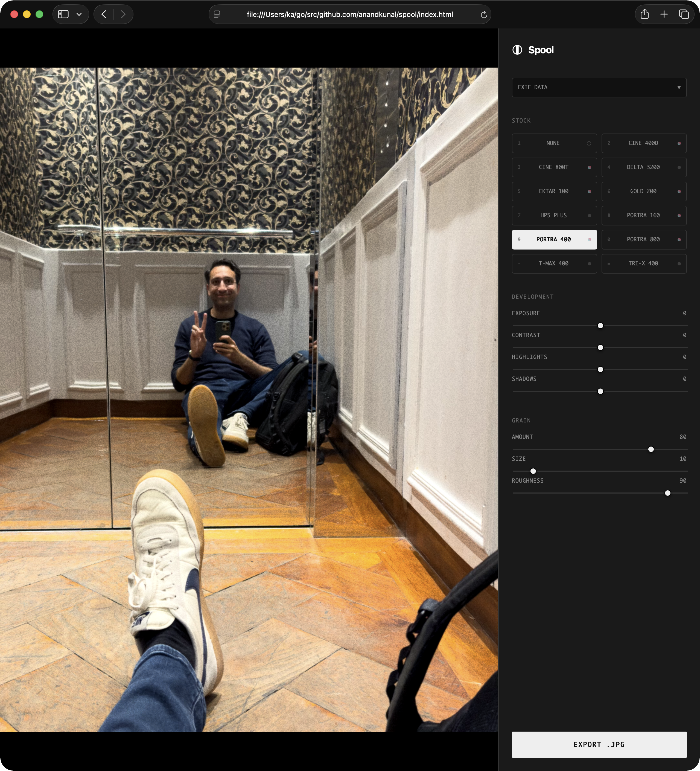The image size is (700, 771).
Task: Open website settings via the page icon
Action: tap(217, 15)
